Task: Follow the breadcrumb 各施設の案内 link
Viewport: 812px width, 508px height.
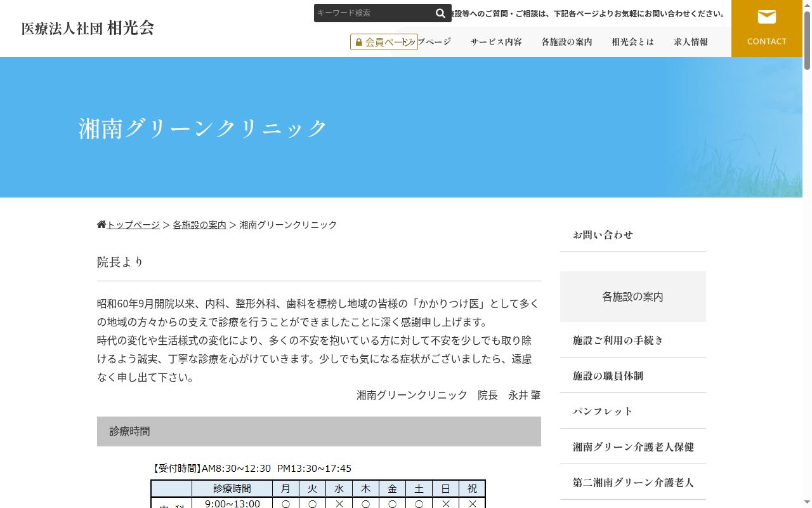Action: [x=199, y=225]
